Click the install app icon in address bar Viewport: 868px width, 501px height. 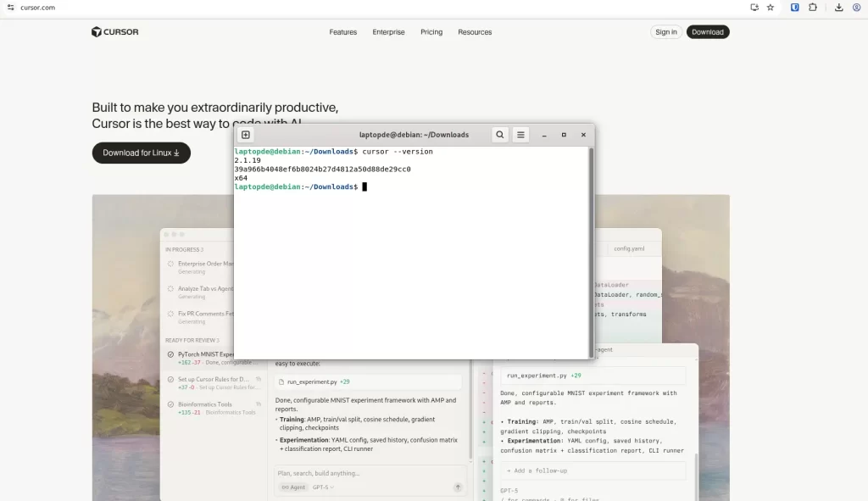coord(754,8)
